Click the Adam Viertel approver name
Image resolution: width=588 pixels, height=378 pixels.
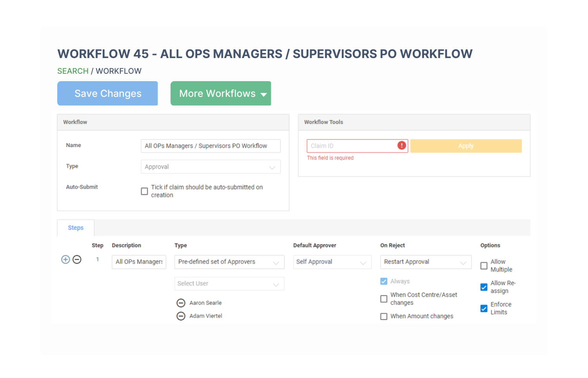(206, 316)
